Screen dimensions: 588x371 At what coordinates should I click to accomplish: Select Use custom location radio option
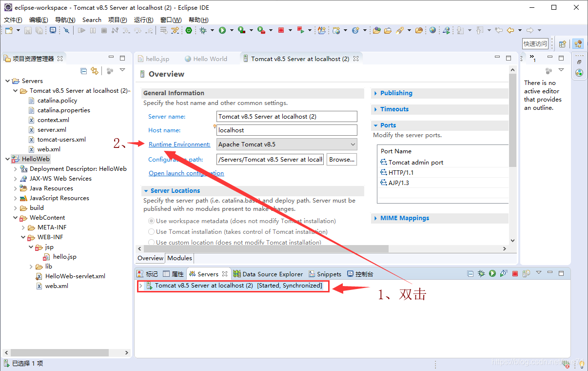tap(151, 243)
